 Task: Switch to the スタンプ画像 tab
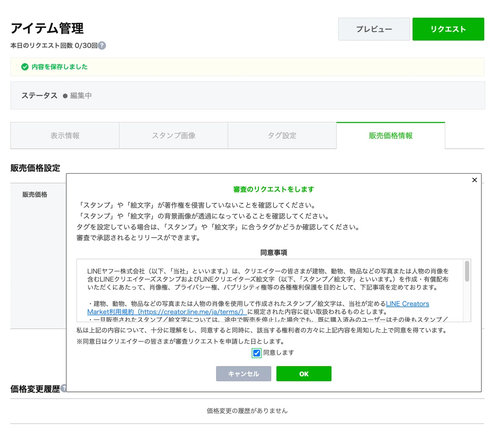click(173, 135)
